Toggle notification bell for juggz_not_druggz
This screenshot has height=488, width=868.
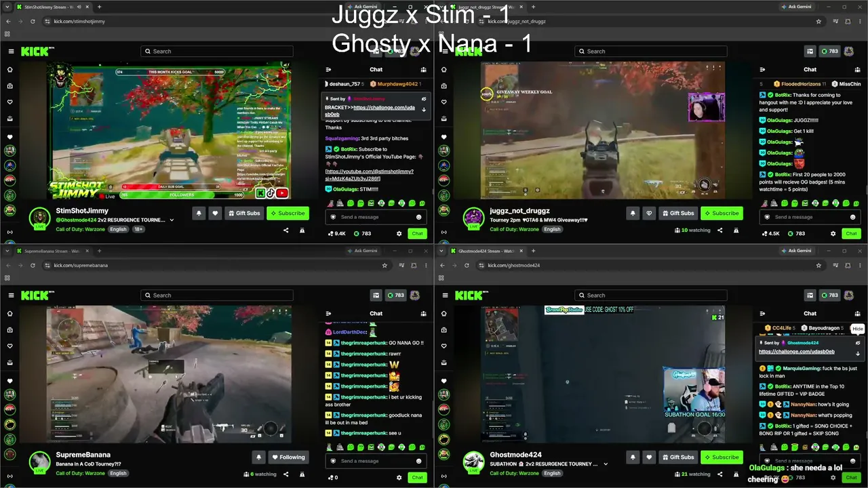coord(633,213)
